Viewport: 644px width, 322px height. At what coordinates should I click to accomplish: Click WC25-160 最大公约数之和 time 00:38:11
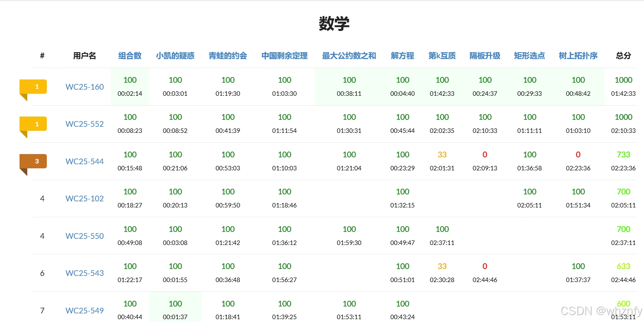point(349,93)
